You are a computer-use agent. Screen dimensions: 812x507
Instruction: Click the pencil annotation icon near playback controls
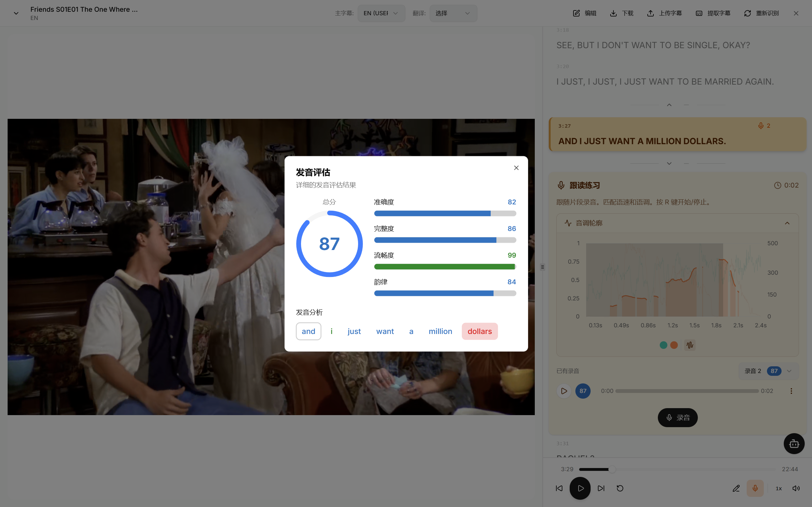pos(736,488)
